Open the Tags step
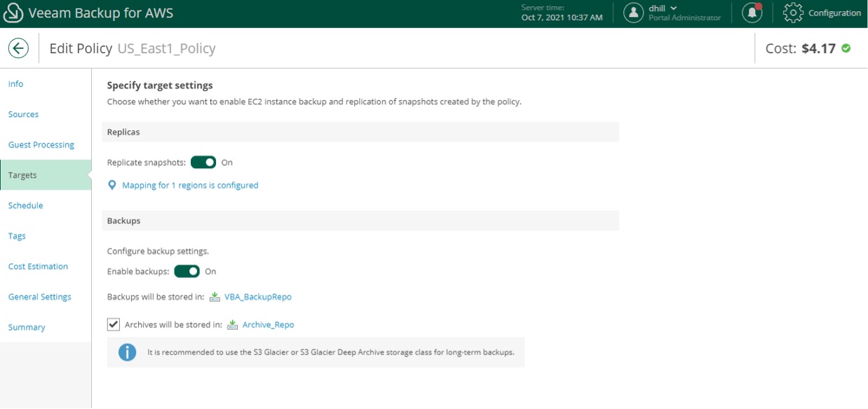 tap(17, 236)
